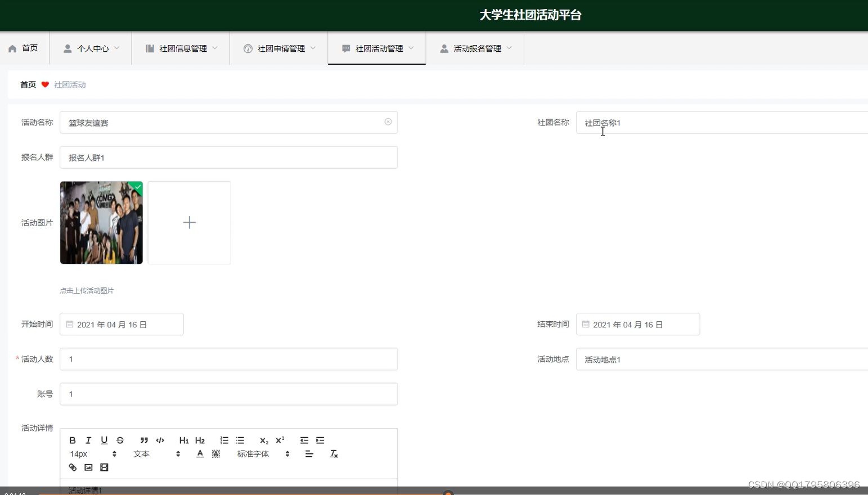
Task: Click into the 活动名称 input field
Action: pos(229,123)
